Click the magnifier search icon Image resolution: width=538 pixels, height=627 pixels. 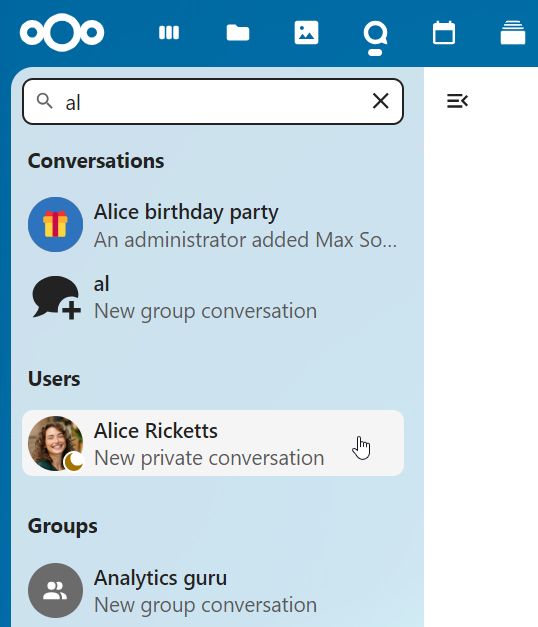(44, 101)
